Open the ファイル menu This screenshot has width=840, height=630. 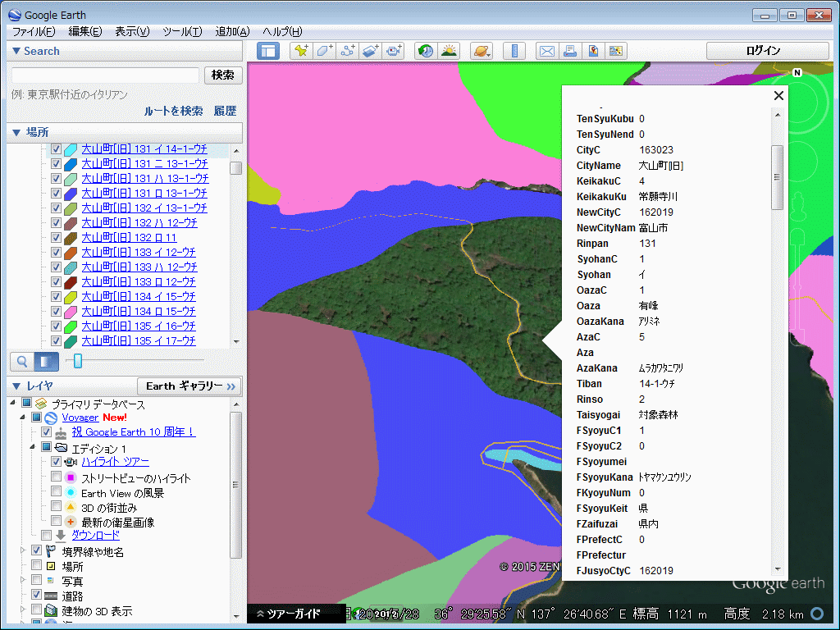tap(34, 32)
